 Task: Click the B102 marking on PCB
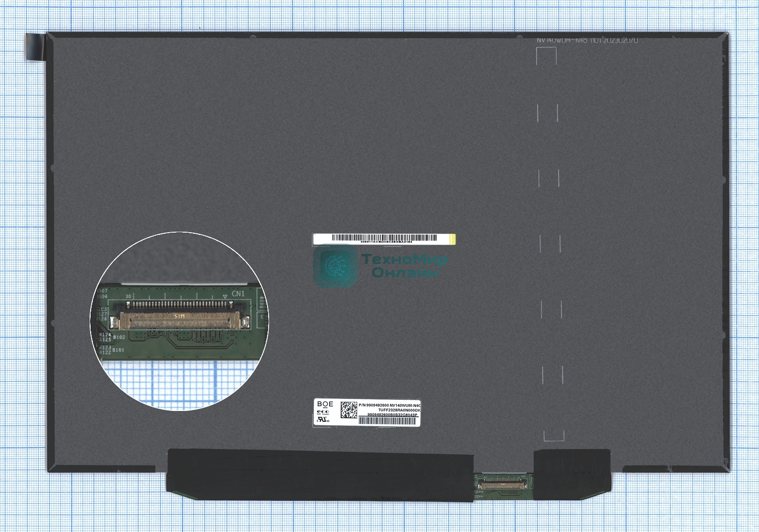pyautogui.click(x=118, y=337)
